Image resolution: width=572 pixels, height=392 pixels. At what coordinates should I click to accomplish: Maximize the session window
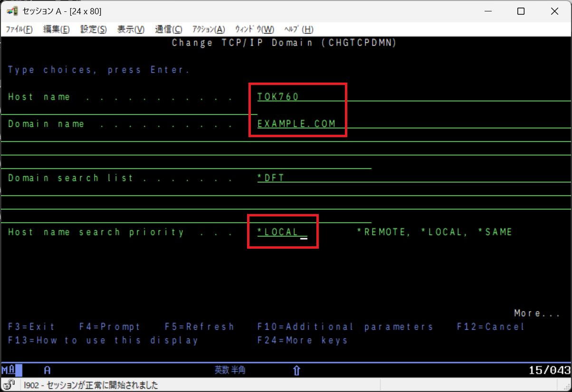521,11
